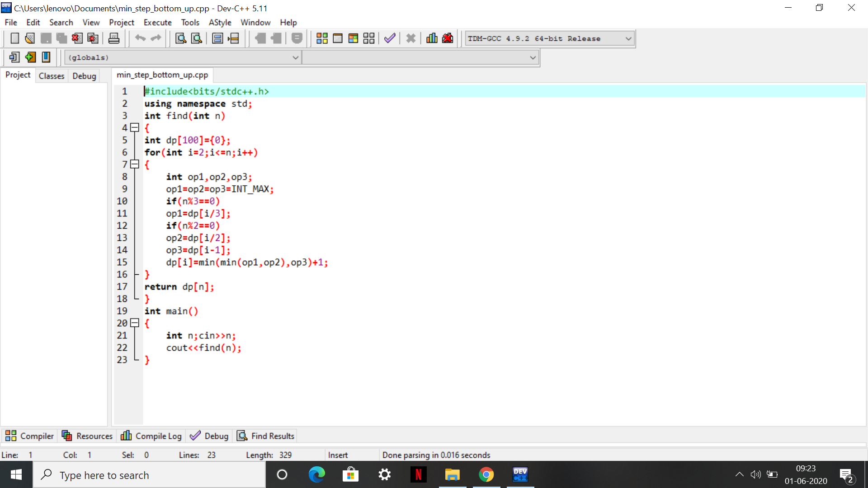The width and height of the screenshot is (868, 488).
Task: Open the Tools menu
Action: click(190, 23)
